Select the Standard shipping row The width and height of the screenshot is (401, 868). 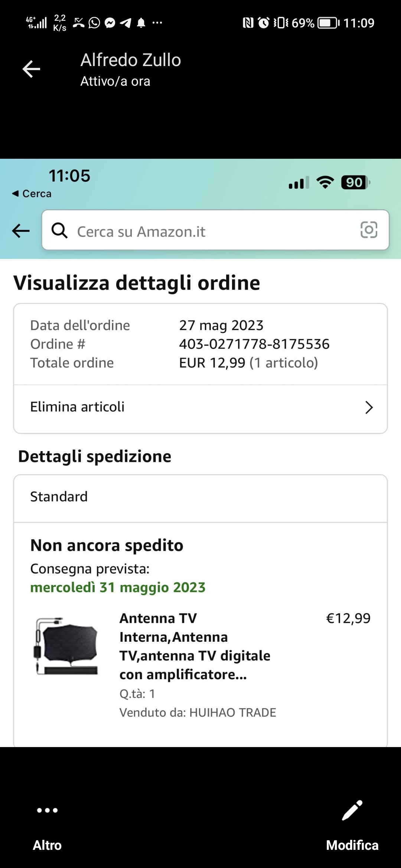click(200, 497)
